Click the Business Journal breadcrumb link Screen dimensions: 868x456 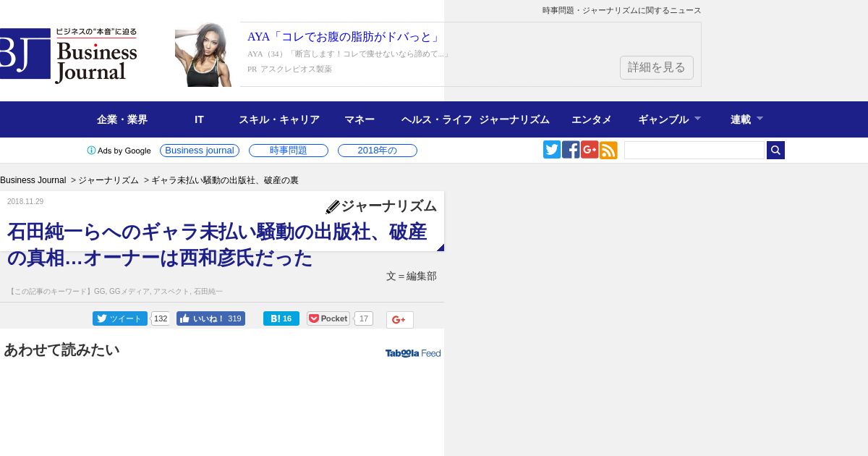click(33, 180)
